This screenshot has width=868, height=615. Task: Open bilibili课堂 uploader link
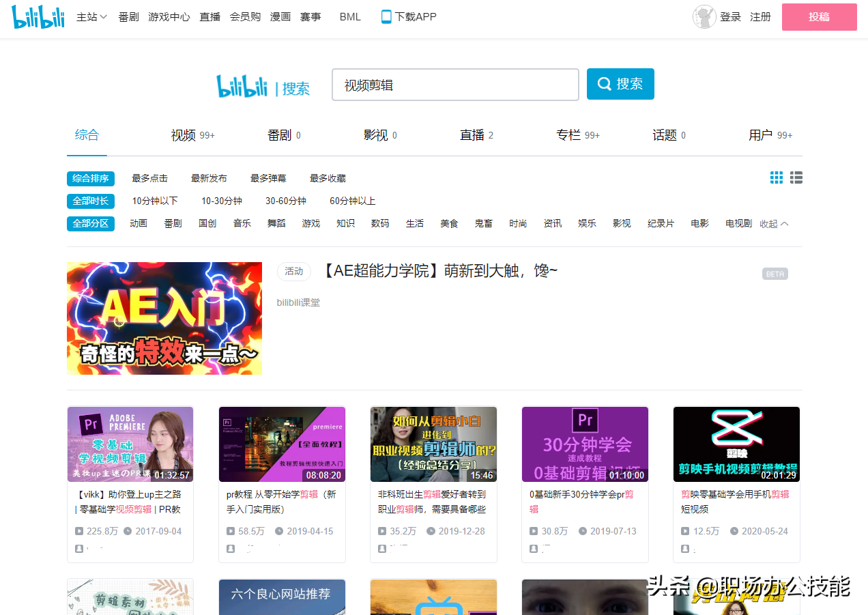(298, 302)
